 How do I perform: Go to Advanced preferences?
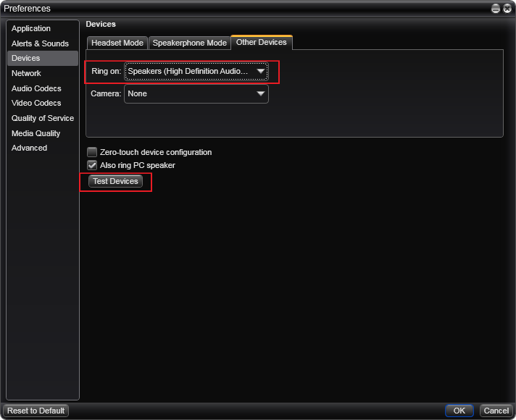tap(43, 148)
